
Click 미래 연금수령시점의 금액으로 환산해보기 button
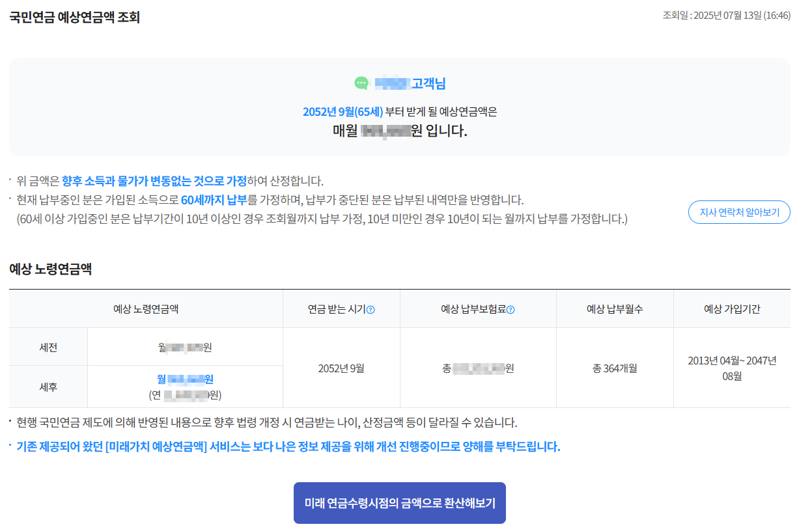400,503
